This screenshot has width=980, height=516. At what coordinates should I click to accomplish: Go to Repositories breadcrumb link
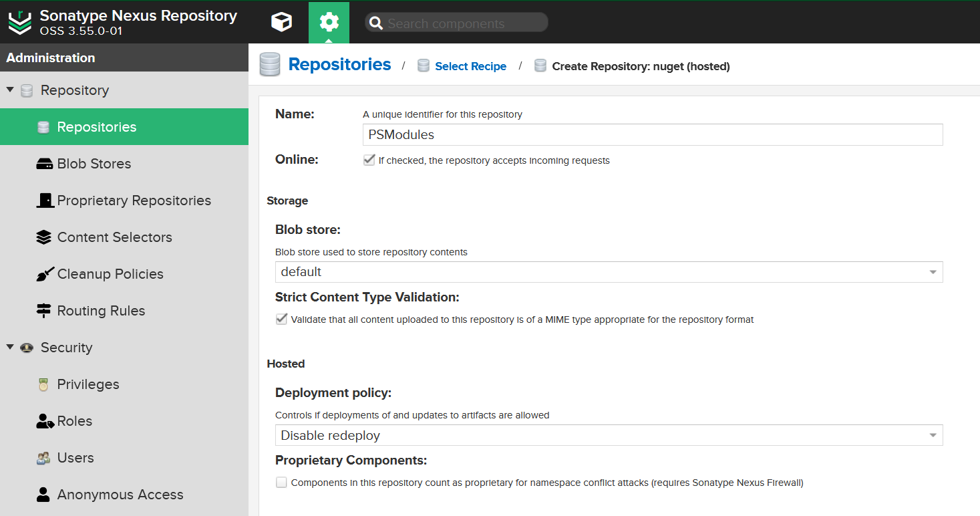(339, 65)
